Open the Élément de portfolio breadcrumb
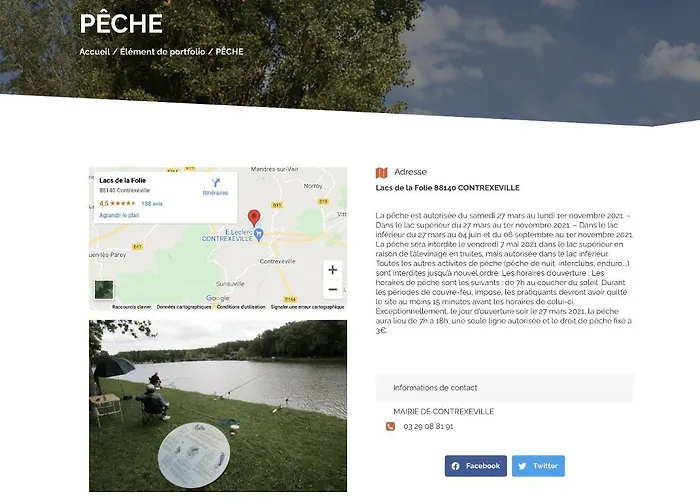 [x=162, y=52]
